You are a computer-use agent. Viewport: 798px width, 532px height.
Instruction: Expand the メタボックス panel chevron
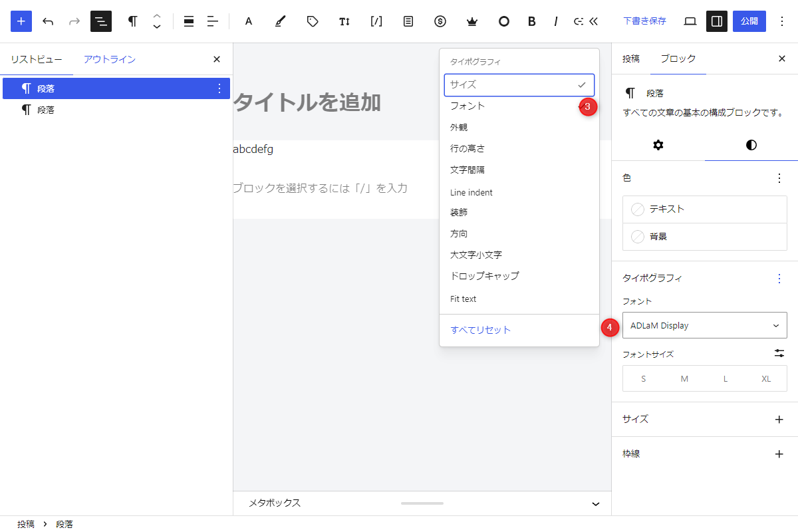tap(596, 503)
